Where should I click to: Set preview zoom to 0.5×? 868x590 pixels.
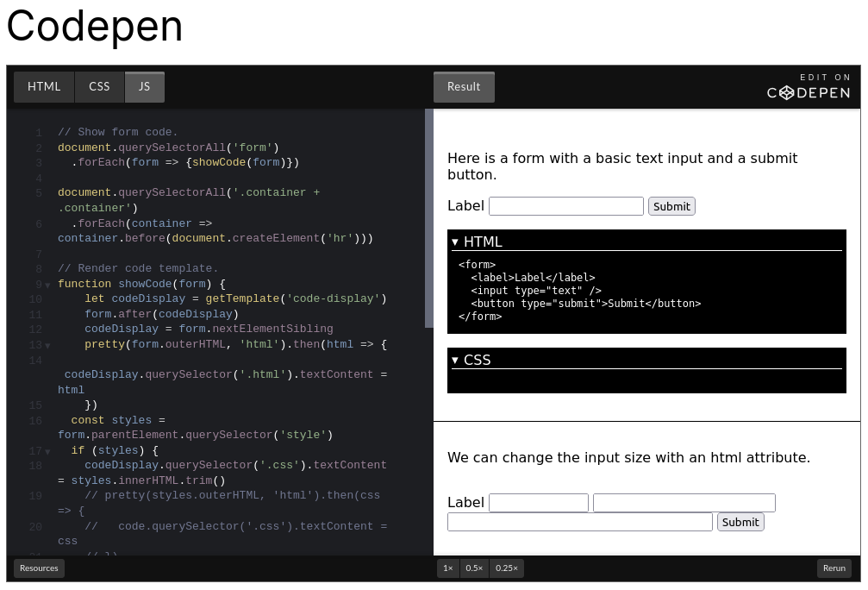coord(474,568)
